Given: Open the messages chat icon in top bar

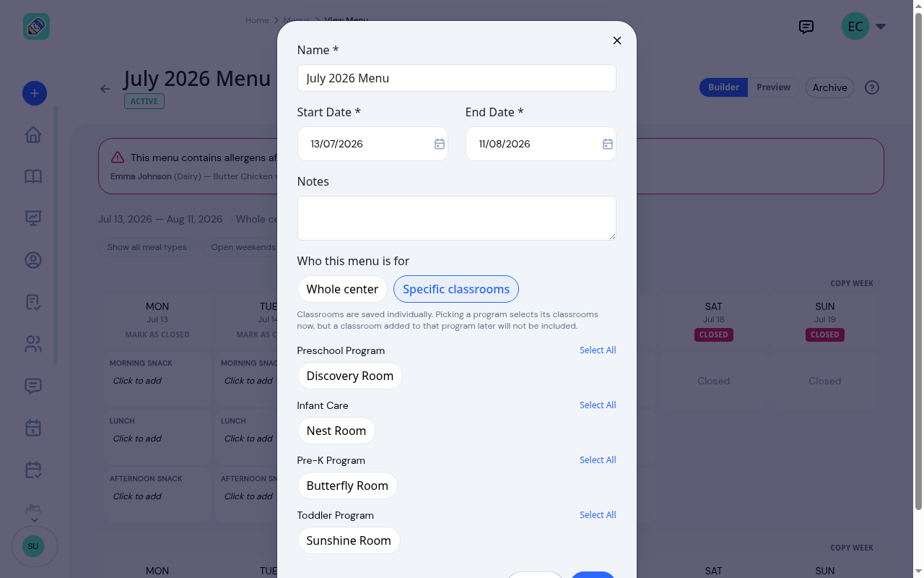Looking at the screenshot, I should pos(806,27).
